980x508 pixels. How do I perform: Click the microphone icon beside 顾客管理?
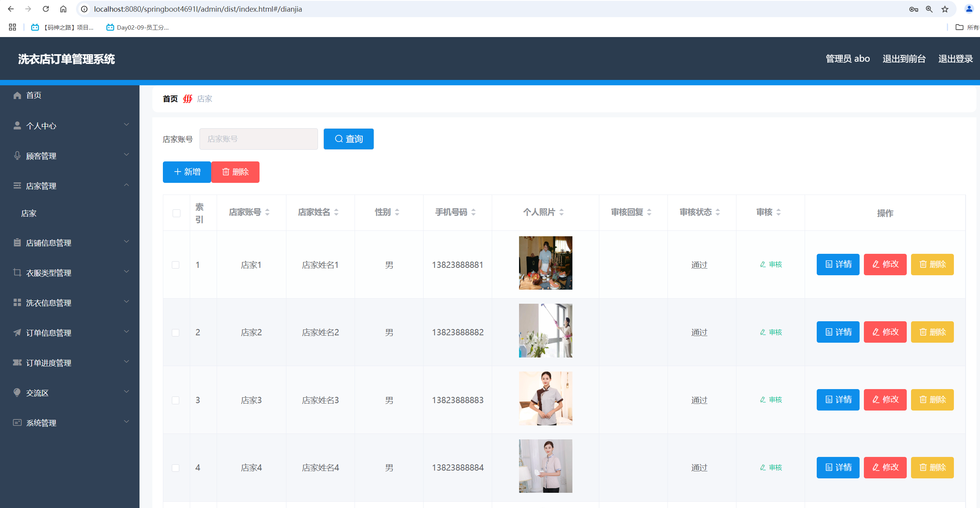[17, 155]
